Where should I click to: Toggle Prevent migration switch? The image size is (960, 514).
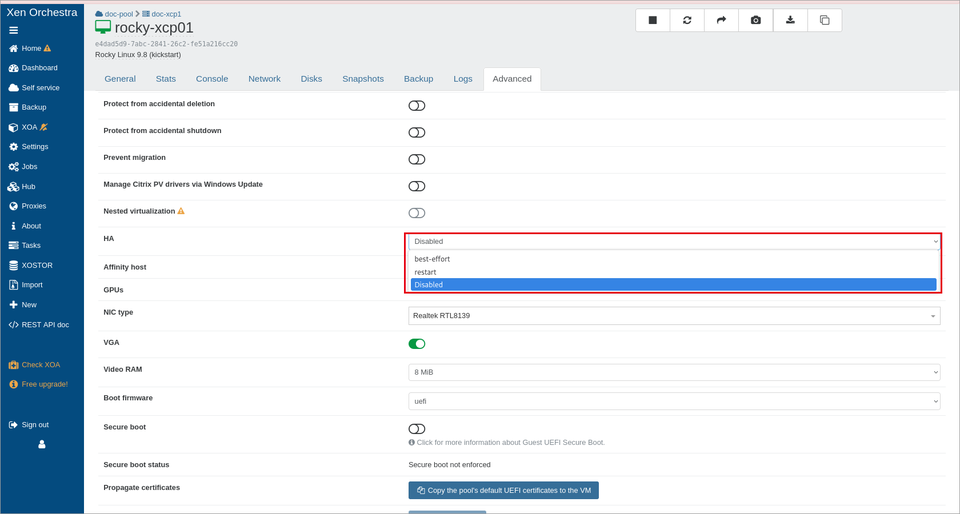(417, 160)
